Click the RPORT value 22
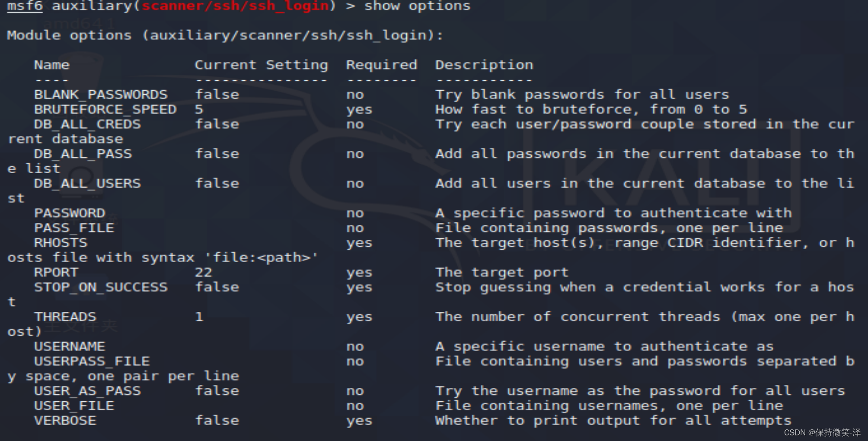Image resolution: width=868 pixels, height=441 pixels. tap(203, 273)
